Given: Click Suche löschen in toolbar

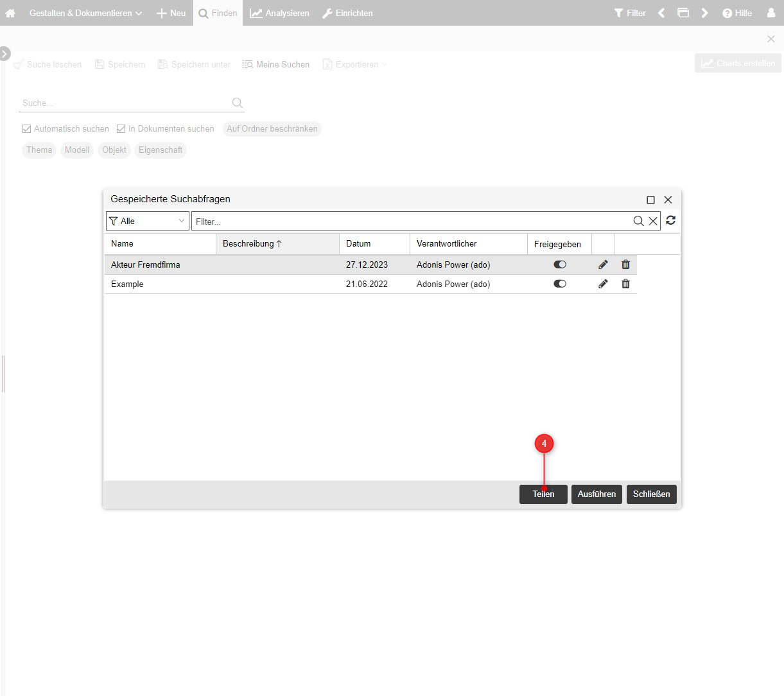Looking at the screenshot, I should click(48, 64).
